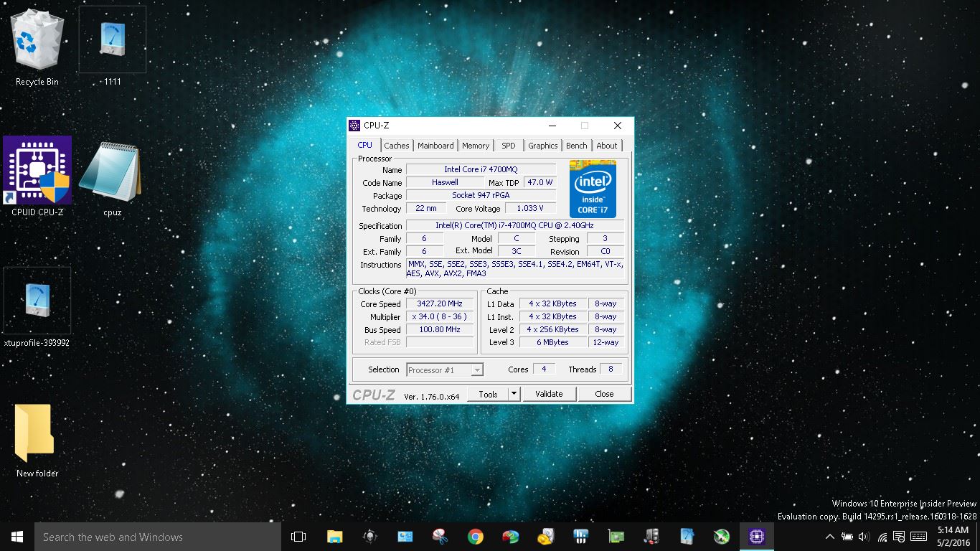Open File Explorer from the taskbar
980x551 pixels.
[x=334, y=537]
